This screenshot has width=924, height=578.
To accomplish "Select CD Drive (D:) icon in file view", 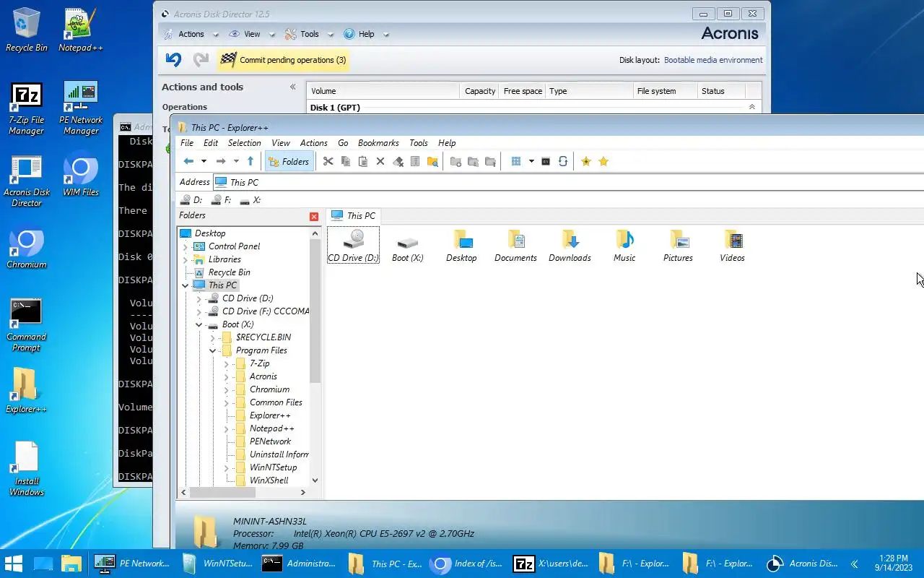I will pos(353,245).
